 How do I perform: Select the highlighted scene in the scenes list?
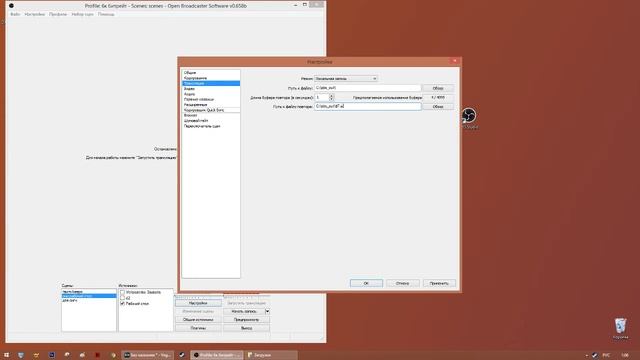89,296
